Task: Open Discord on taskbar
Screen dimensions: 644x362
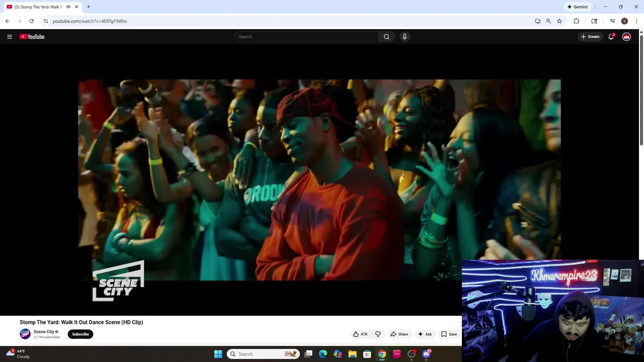Action: (x=426, y=354)
